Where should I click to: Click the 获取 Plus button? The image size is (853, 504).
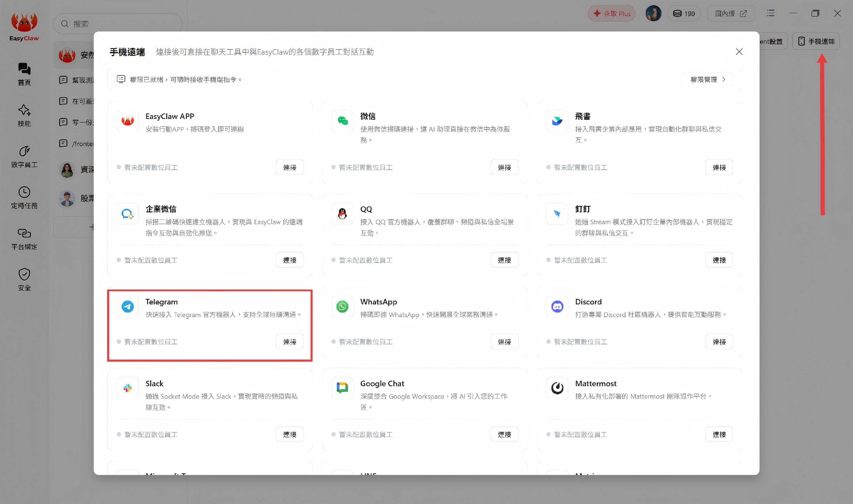click(x=611, y=14)
